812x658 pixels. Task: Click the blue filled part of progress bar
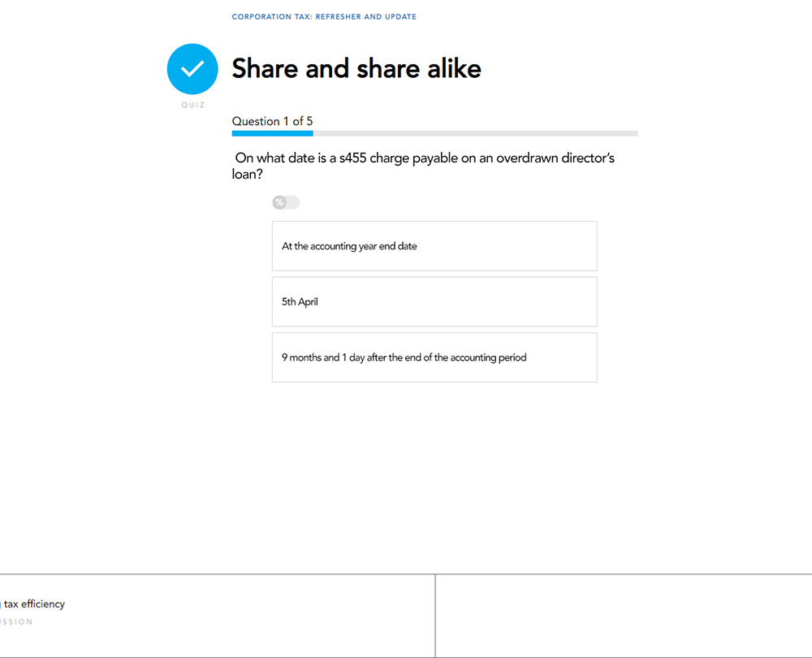pyautogui.click(x=272, y=133)
